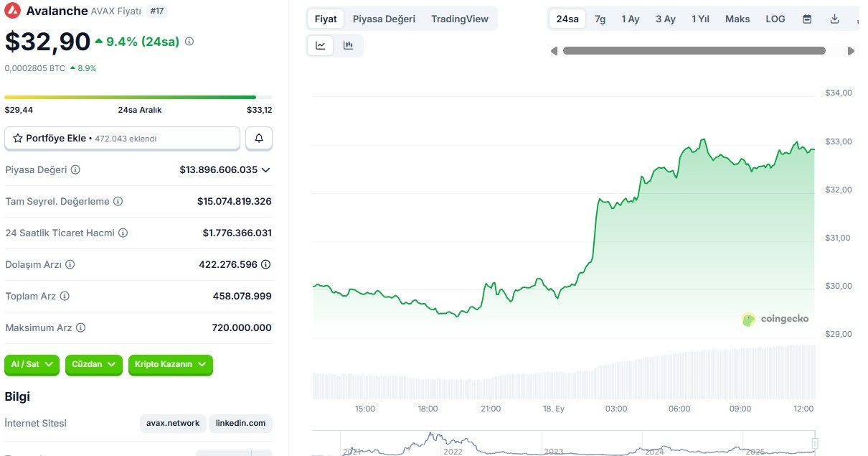Open the Kripto Kazanın dropdown
Screen dimensions: 868x456
tap(171, 365)
